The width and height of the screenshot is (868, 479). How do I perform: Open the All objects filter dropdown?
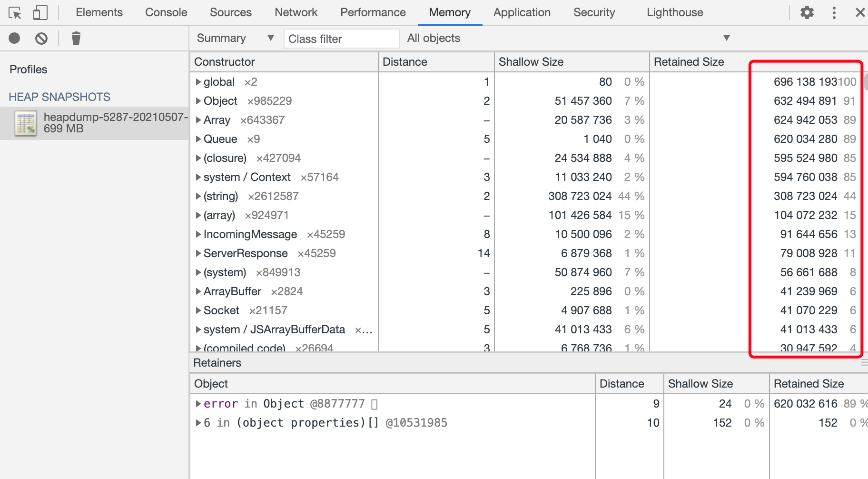point(568,38)
